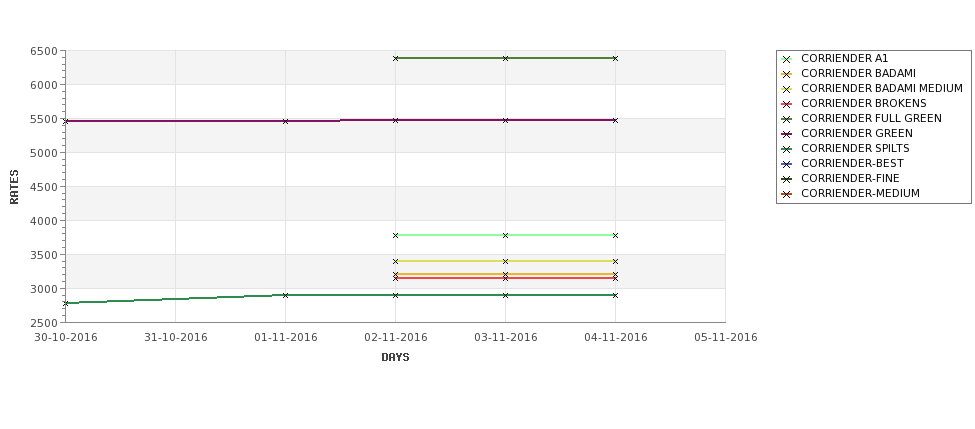Click the CORRIENDER BADAMI MEDIUM legend marker
The width and height of the screenshot is (975, 429).
pos(787,89)
